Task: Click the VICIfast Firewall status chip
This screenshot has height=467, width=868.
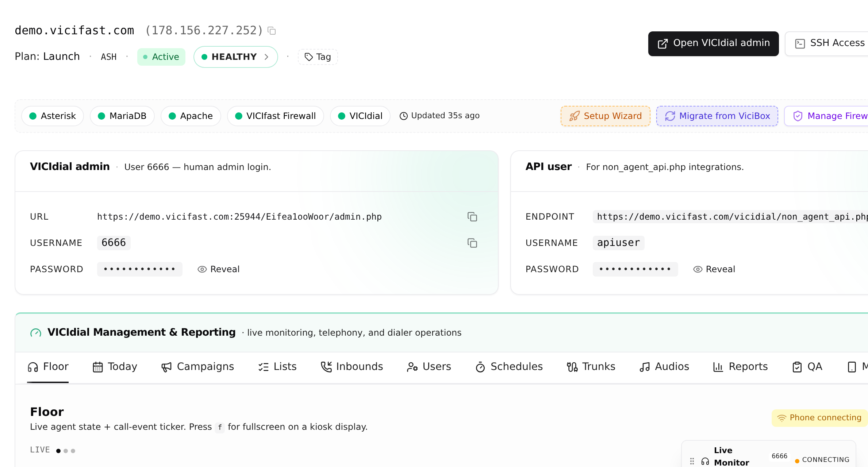Action: [x=276, y=116]
